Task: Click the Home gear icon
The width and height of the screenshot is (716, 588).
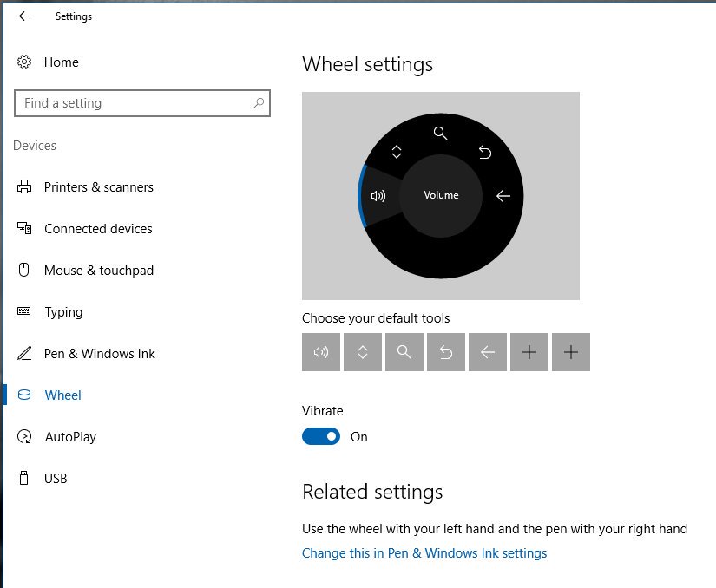Action: (24, 62)
